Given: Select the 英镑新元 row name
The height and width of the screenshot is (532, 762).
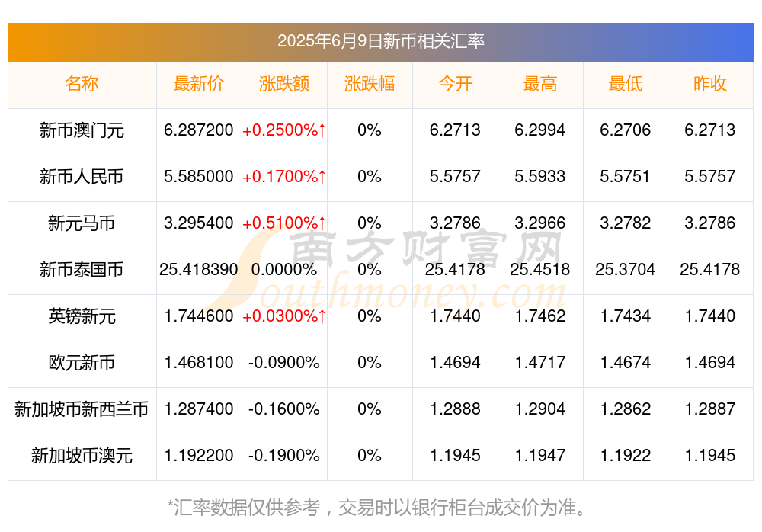Looking at the screenshot, I should [x=82, y=316].
